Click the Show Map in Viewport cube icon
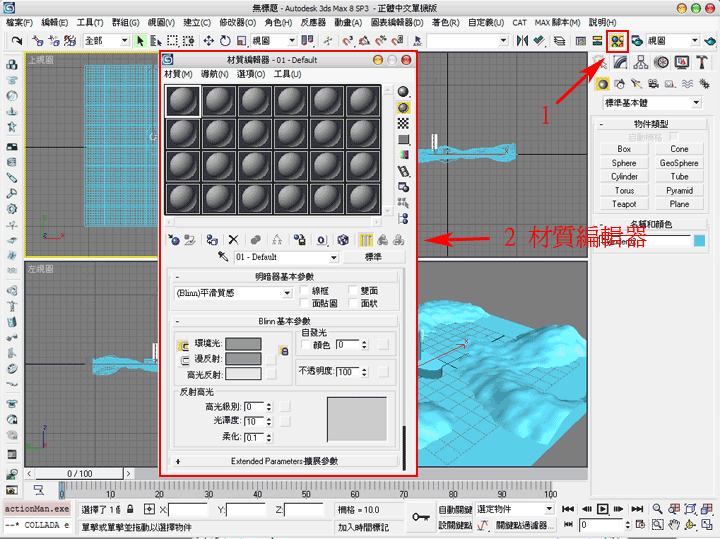This screenshot has height=539, width=720. [x=343, y=240]
